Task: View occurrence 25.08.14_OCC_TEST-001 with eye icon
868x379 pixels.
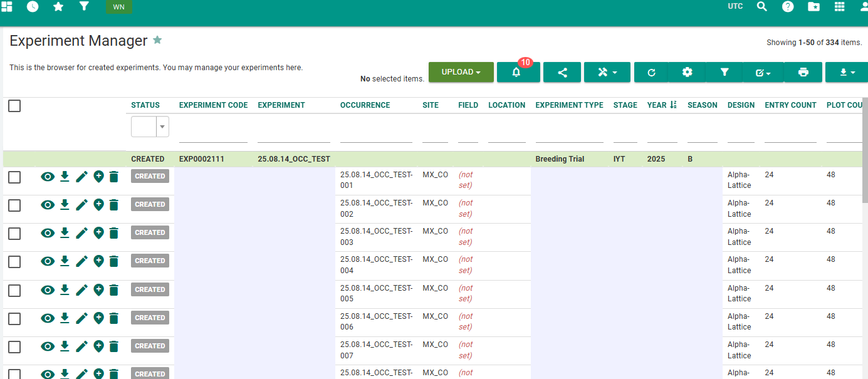Action: (x=48, y=177)
